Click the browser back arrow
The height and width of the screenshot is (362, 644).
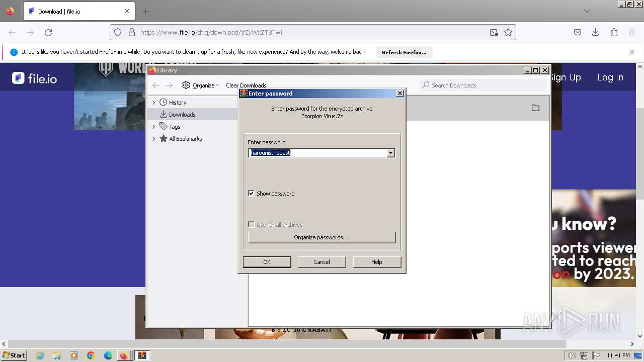(x=12, y=32)
